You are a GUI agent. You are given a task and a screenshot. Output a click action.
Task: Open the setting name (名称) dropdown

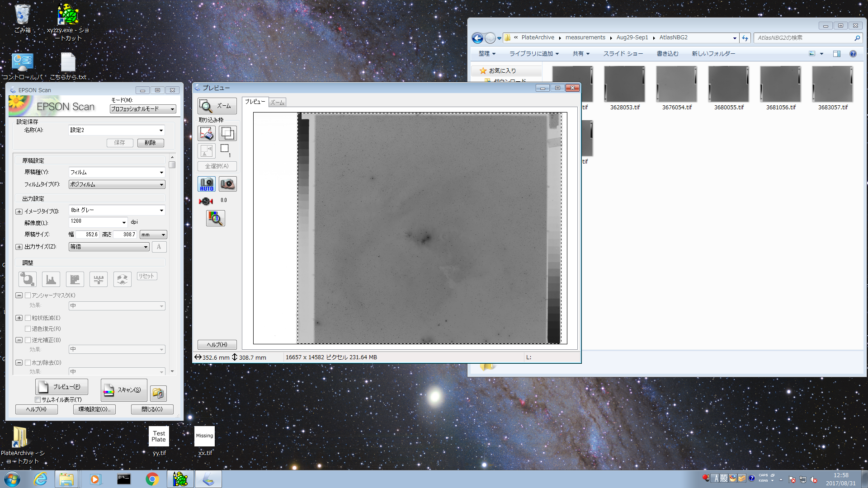[x=117, y=130]
